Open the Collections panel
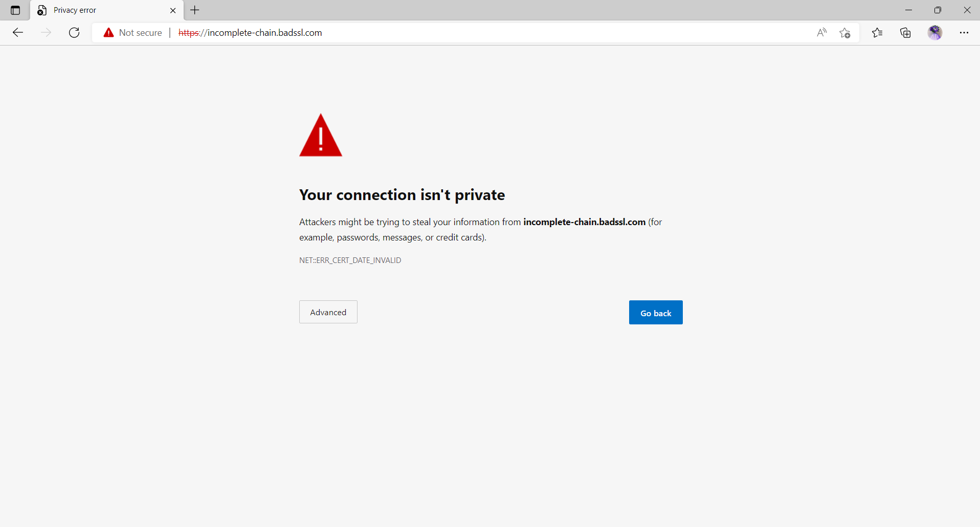The image size is (980, 527). pos(905,32)
